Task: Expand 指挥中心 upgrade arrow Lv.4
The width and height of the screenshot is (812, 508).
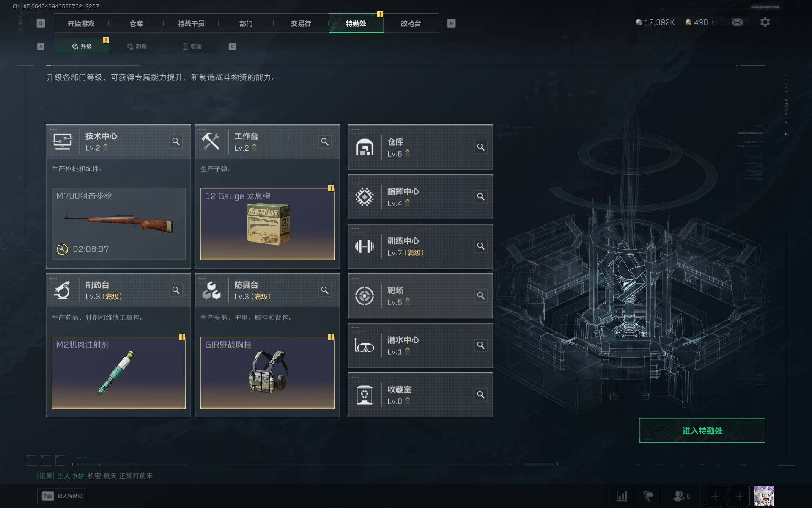Action: pos(407,203)
